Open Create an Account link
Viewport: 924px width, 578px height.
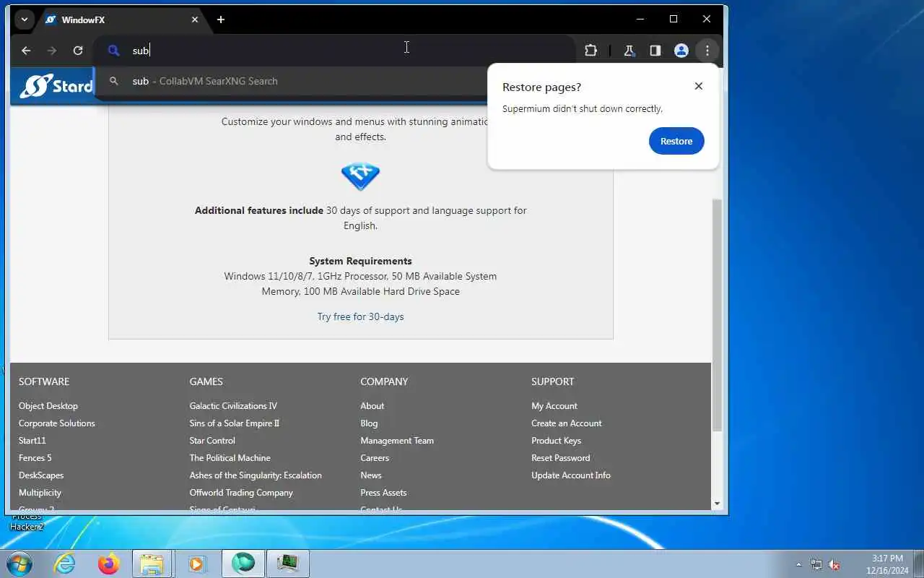(x=567, y=423)
